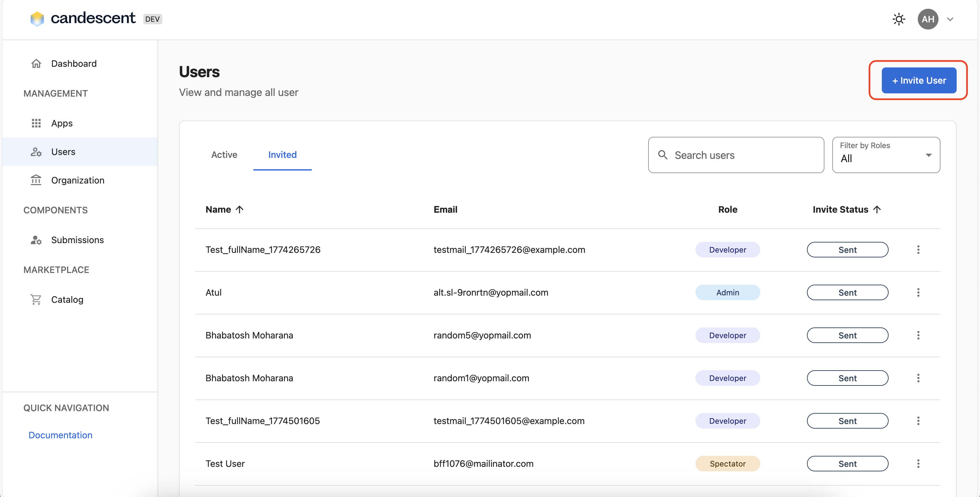
Task: Toggle the light/dark theme sun icon
Action: point(899,19)
